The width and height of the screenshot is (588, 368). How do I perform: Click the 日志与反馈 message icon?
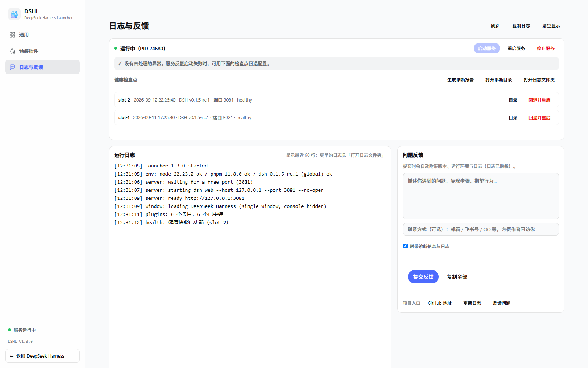[x=12, y=67]
